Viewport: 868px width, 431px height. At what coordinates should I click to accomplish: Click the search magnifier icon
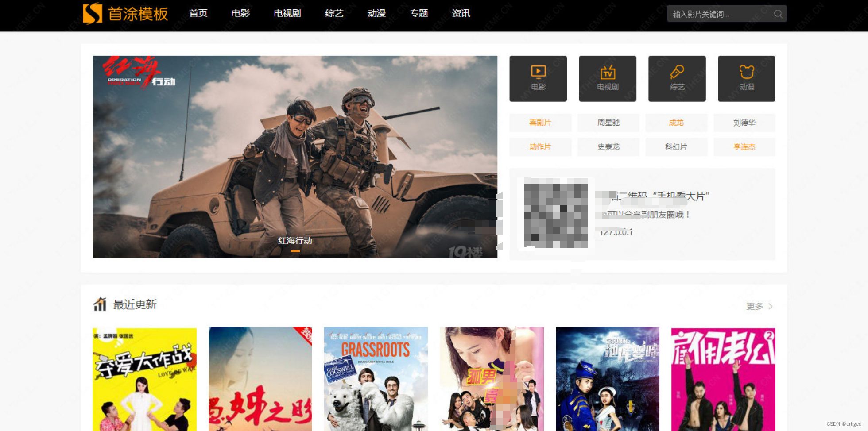click(778, 14)
